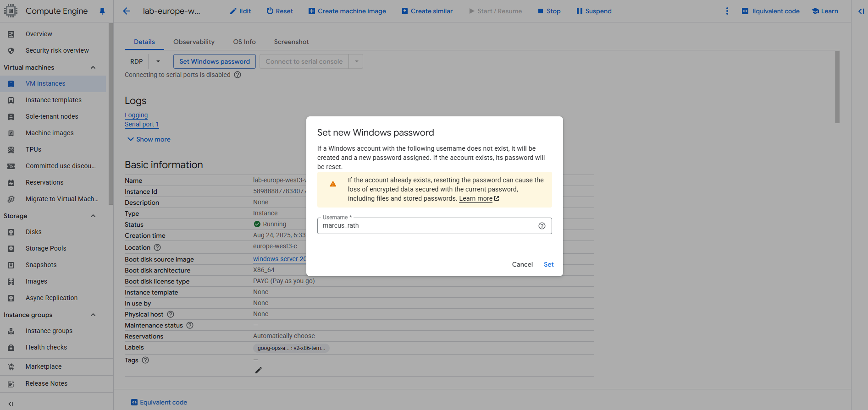The height and width of the screenshot is (410, 868).
Task: Click the Stop button in top toolbar
Action: pyautogui.click(x=549, y=11)
